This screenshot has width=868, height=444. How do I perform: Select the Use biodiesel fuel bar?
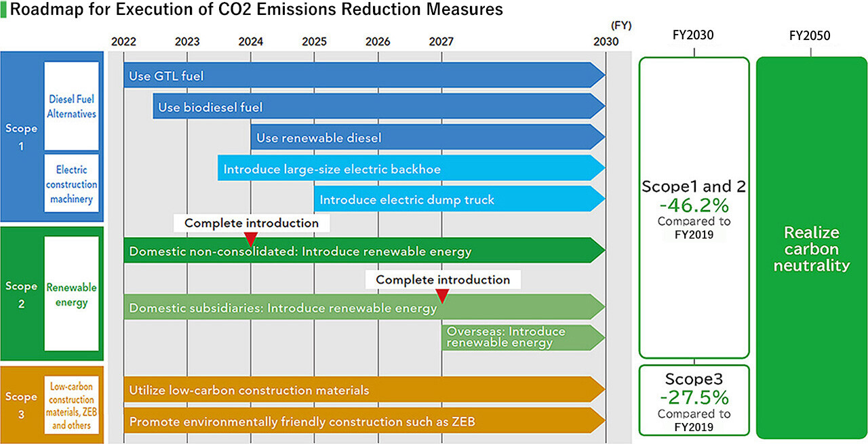click(378, 107)
